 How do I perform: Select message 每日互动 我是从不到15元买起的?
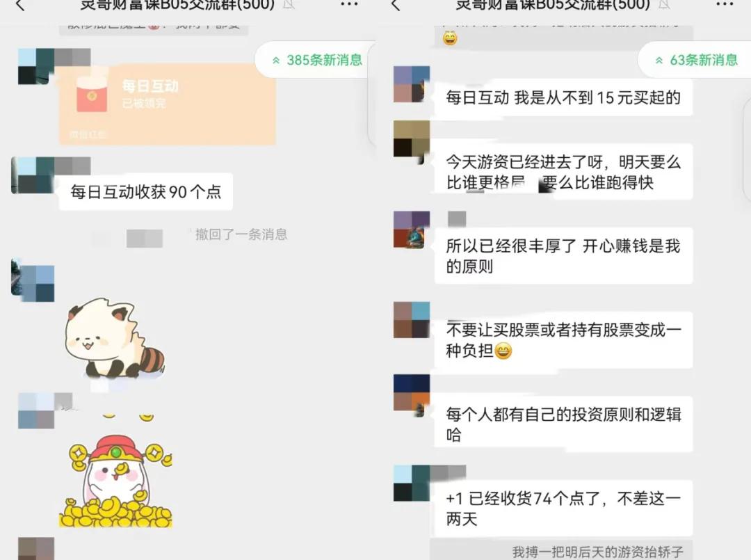tap(563, 97)
